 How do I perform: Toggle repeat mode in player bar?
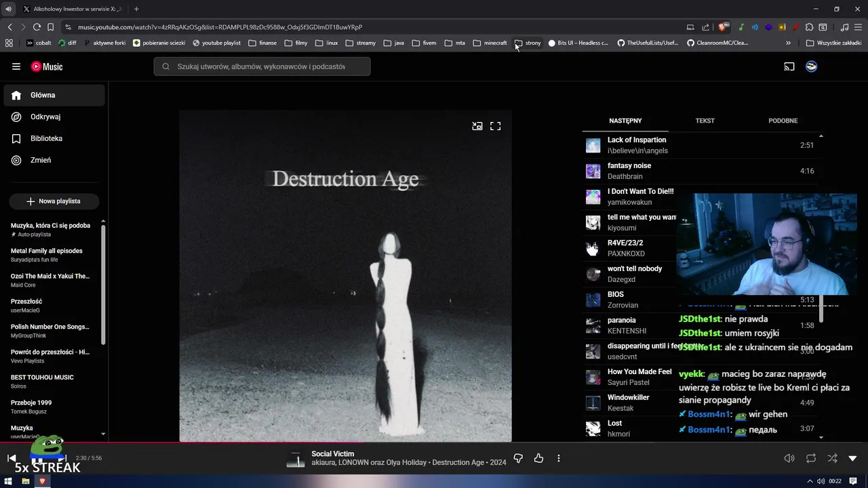click(811, 459)
